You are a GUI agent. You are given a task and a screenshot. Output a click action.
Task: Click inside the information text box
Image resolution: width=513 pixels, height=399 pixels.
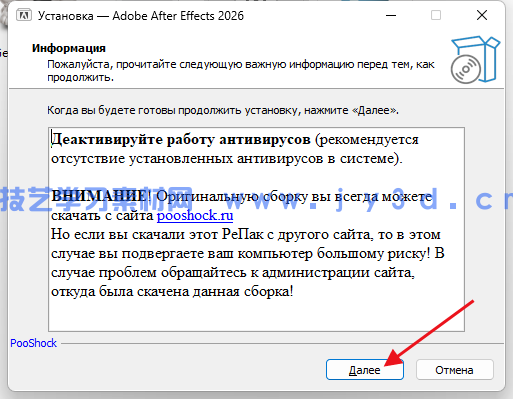click(256, 229)
